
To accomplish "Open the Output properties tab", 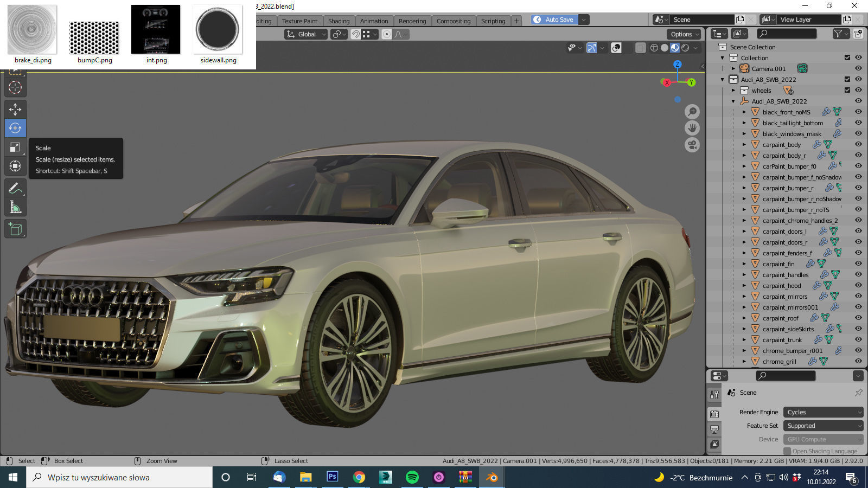I will 714,429.
